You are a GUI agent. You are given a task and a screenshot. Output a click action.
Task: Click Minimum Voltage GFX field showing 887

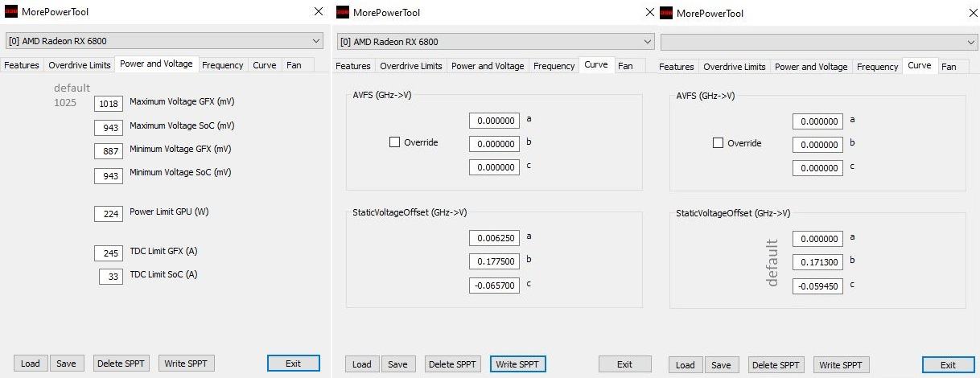pos(108,151)
